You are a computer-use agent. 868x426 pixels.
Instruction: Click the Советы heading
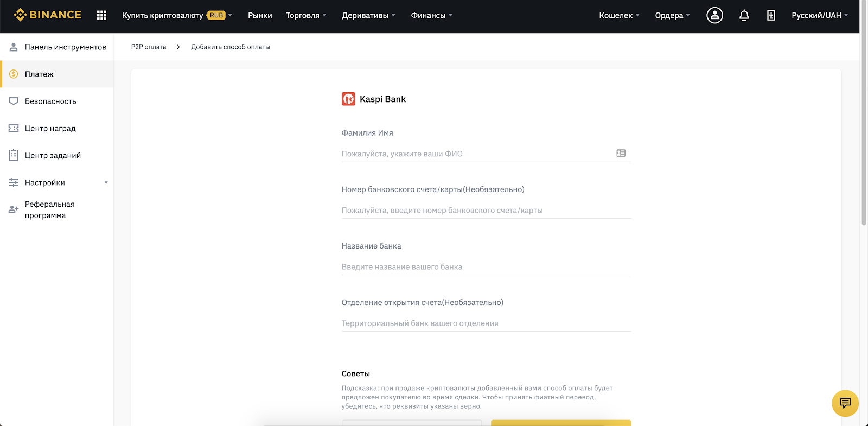(x=356, y=373)
